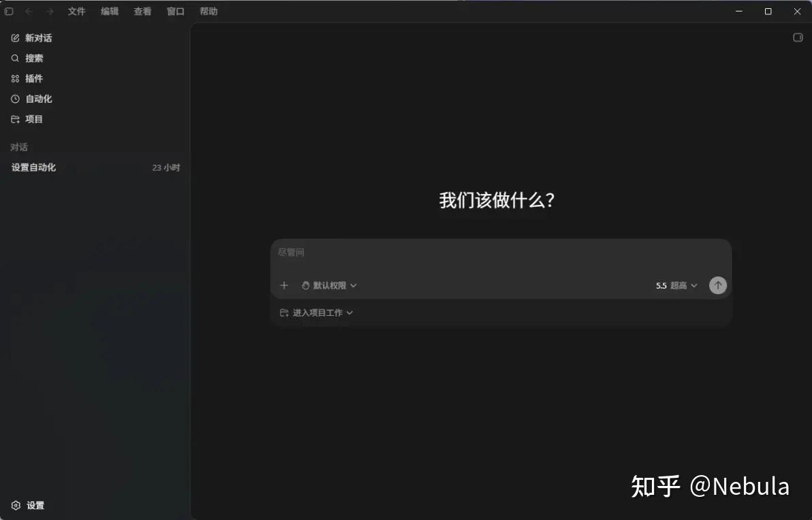Open the 项目 section

(27, 119)
